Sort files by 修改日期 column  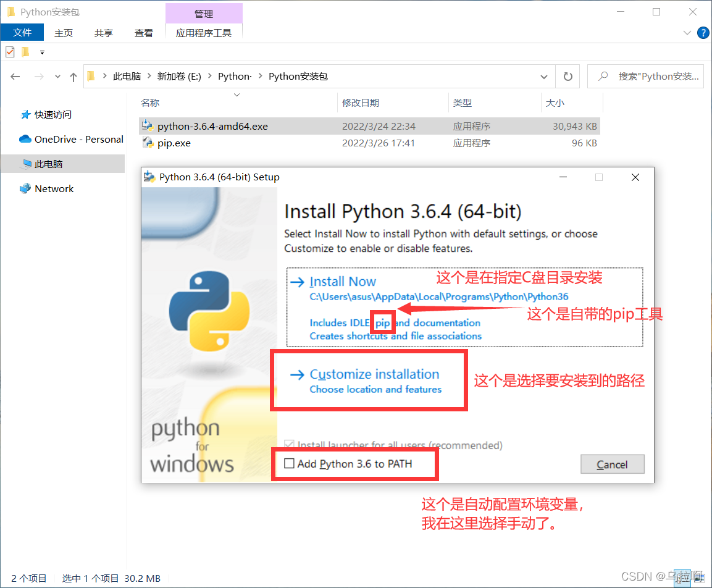tap(361, 103)
